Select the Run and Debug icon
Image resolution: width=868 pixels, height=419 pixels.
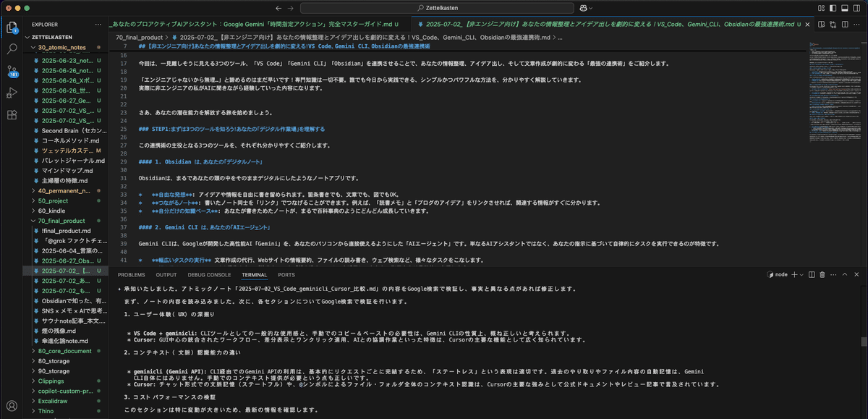coord(10,92)
